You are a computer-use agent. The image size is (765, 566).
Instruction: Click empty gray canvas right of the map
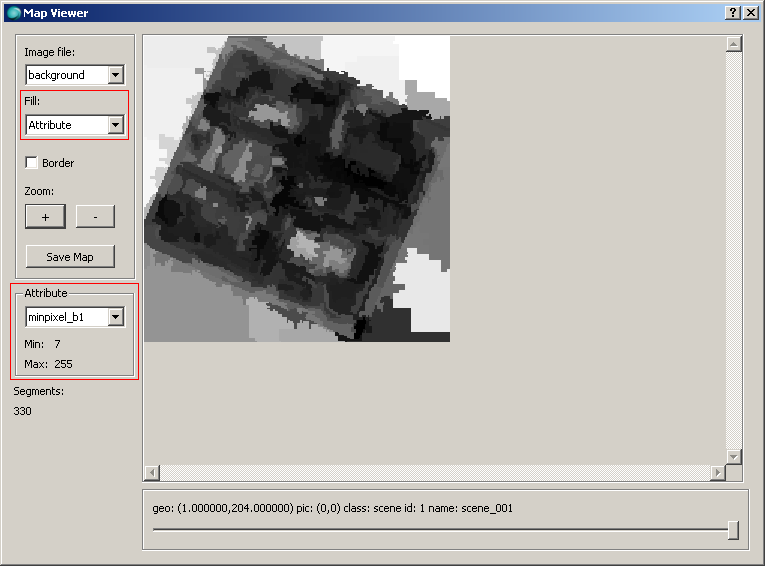point(588,250)
